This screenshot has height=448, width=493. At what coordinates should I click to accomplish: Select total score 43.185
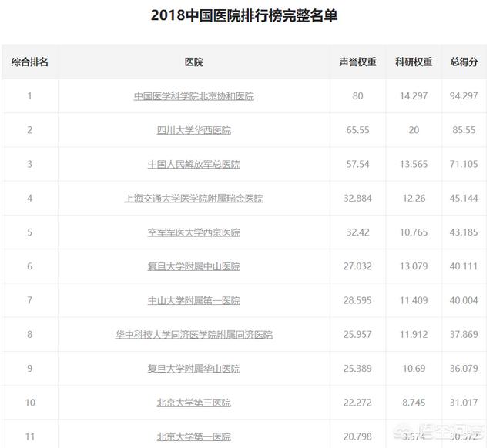(464, 232)
